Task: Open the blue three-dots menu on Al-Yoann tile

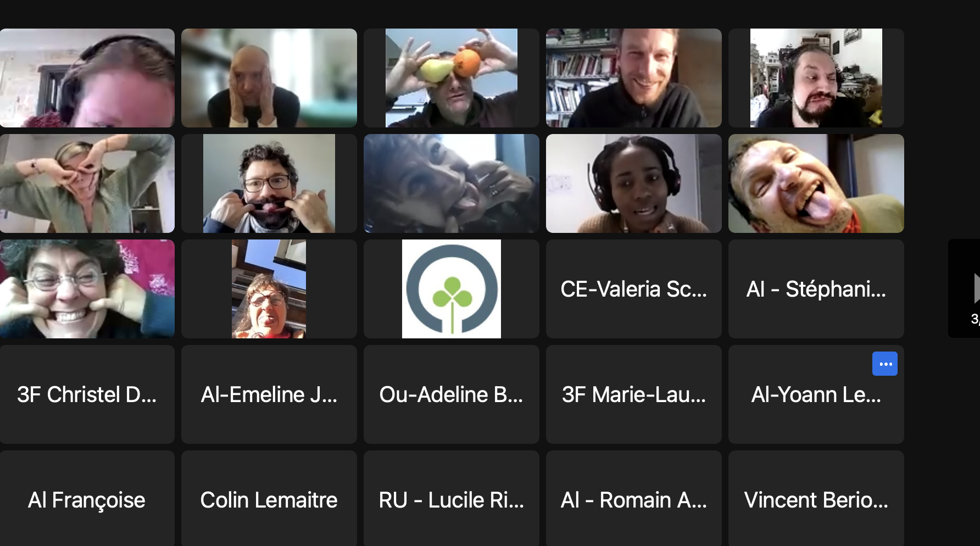Action: tap(884, 364)
